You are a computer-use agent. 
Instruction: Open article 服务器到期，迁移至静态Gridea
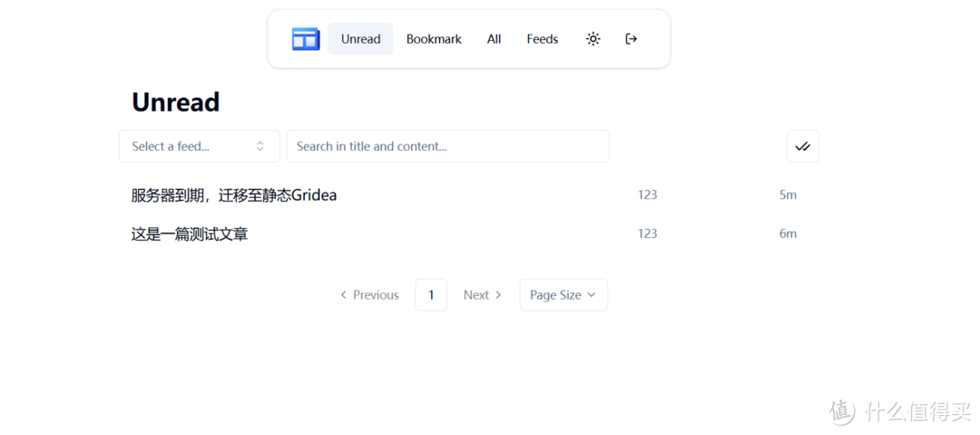[234, 195]
